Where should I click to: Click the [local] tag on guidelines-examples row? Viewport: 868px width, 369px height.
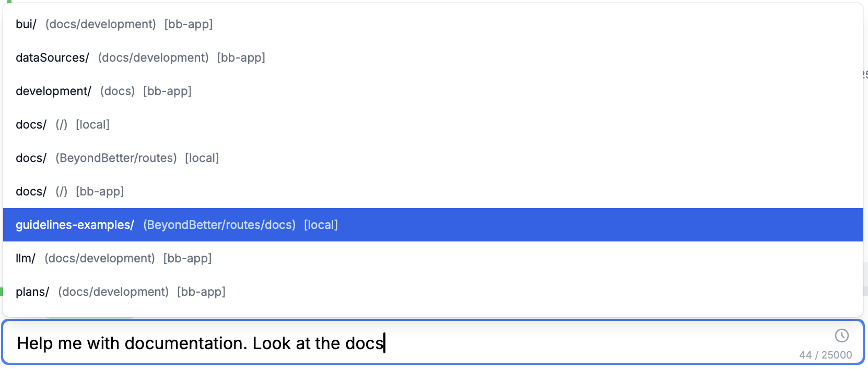coord(320,224)
